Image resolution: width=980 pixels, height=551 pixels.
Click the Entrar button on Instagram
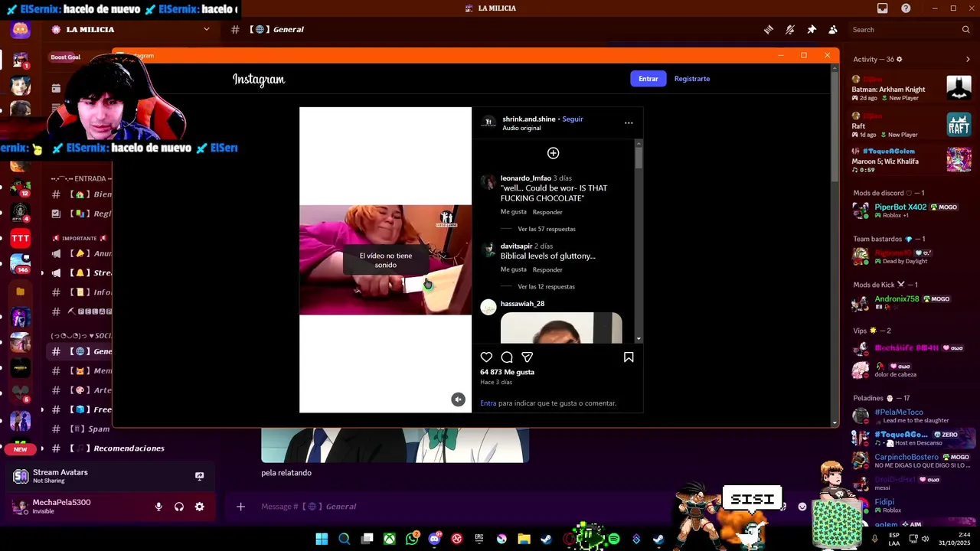point(648,79)
